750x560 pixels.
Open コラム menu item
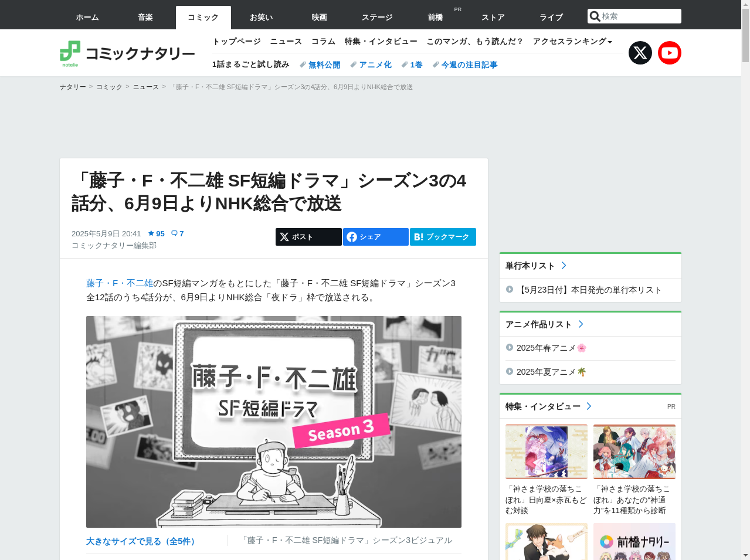click(323, 41)
